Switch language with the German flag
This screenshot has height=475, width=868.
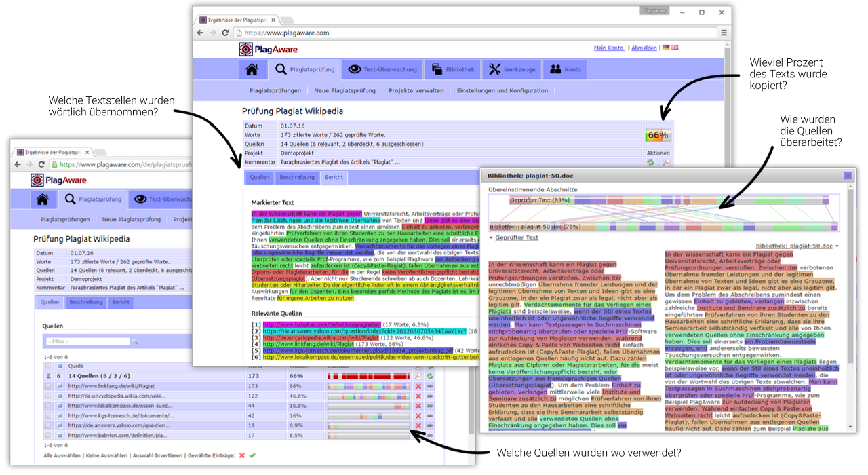pos(666,47)
